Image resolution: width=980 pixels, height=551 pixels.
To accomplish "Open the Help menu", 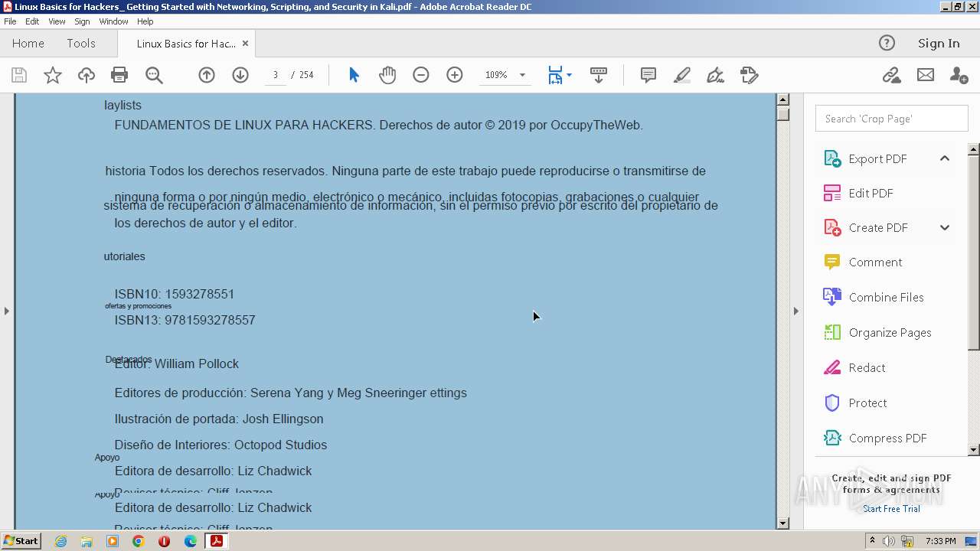I will click(x=145, y=21).
